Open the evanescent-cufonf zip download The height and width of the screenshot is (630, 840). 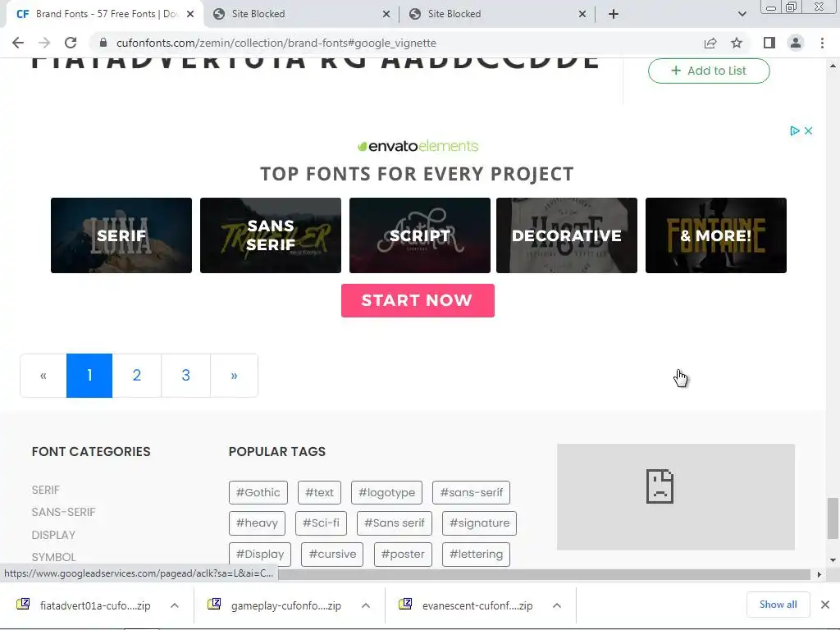467,605
